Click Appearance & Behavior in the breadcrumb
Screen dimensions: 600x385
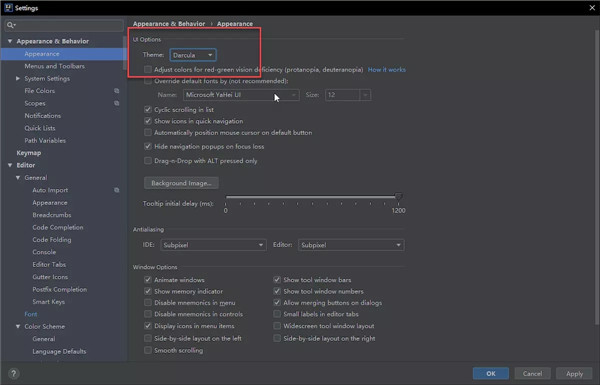tap(169, 24)
